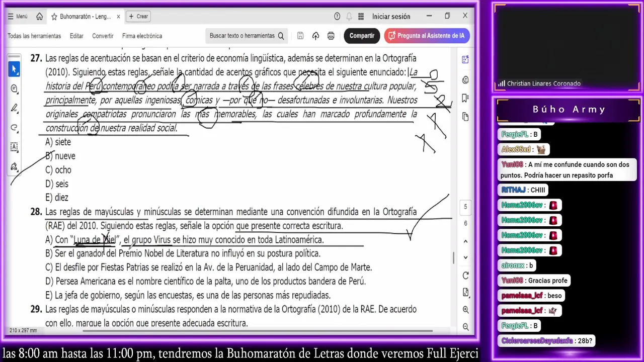Go to the Acrobat home icon

(39, 17)
